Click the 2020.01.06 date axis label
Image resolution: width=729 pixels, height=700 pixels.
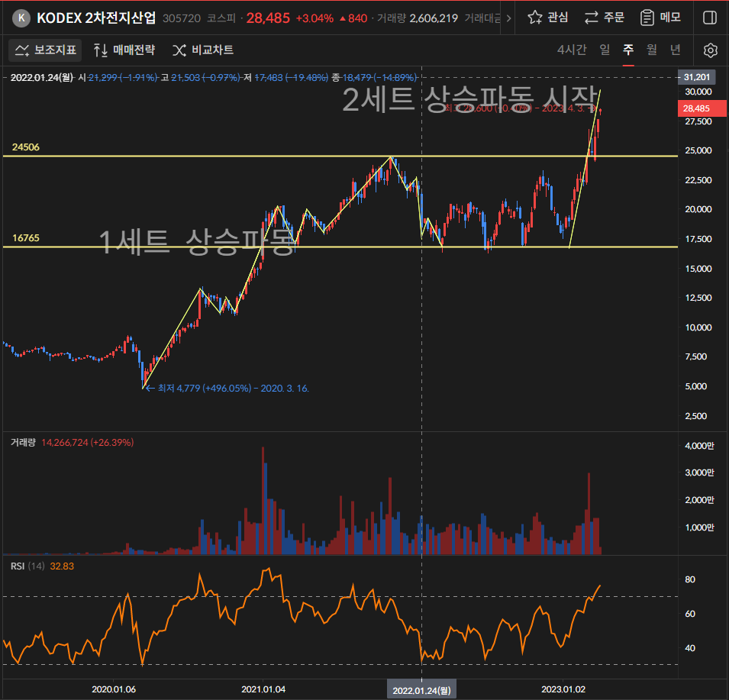pos(114,689)
